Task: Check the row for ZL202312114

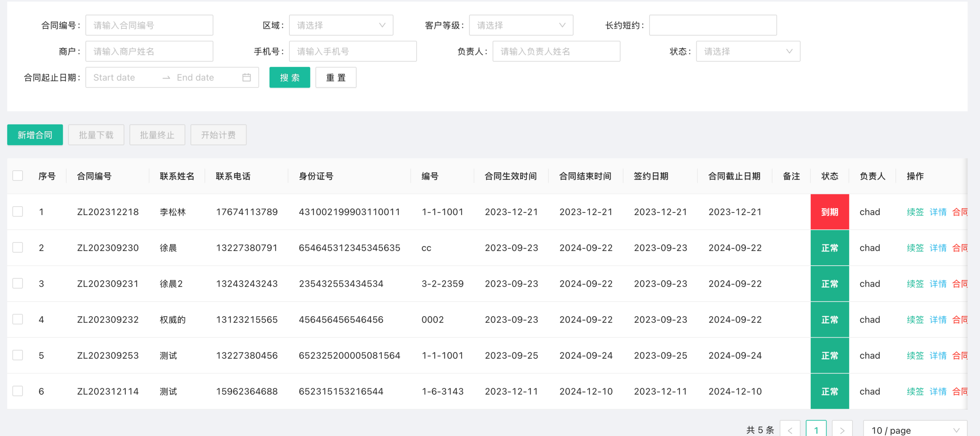Action: 18,391
